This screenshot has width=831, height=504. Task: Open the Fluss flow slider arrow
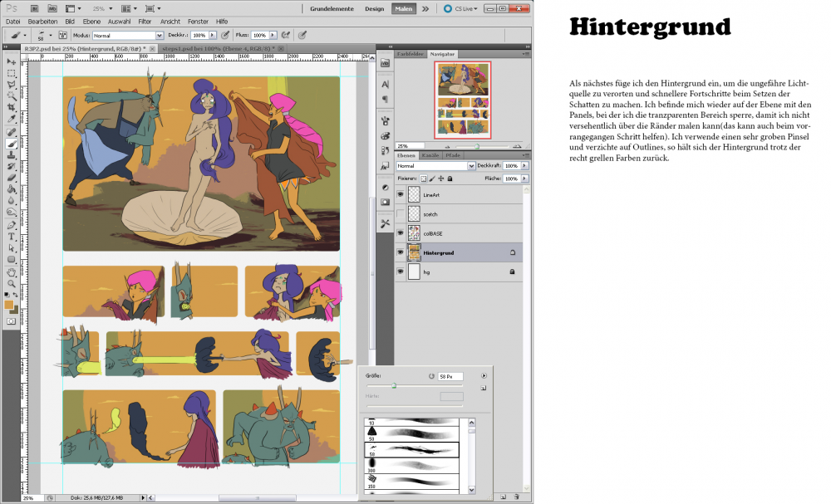pyautogui.click(x=273, y=35)
